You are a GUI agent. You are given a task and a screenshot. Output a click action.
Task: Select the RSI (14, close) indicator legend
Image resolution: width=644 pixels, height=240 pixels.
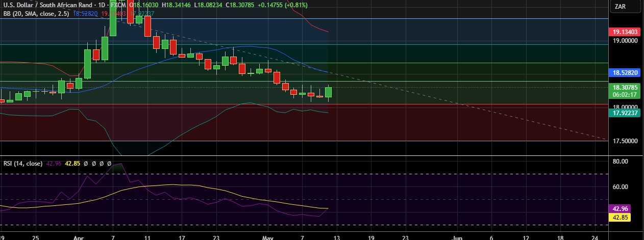22,164
